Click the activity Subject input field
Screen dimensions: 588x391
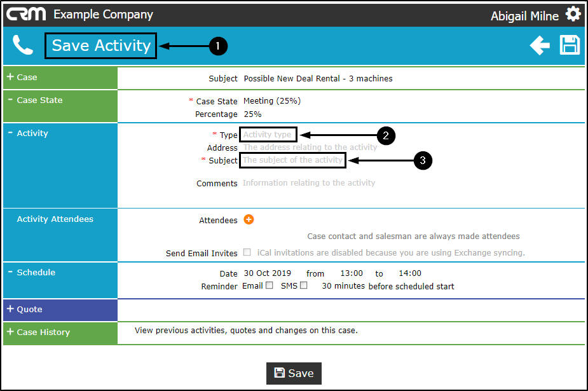[292, 160]
